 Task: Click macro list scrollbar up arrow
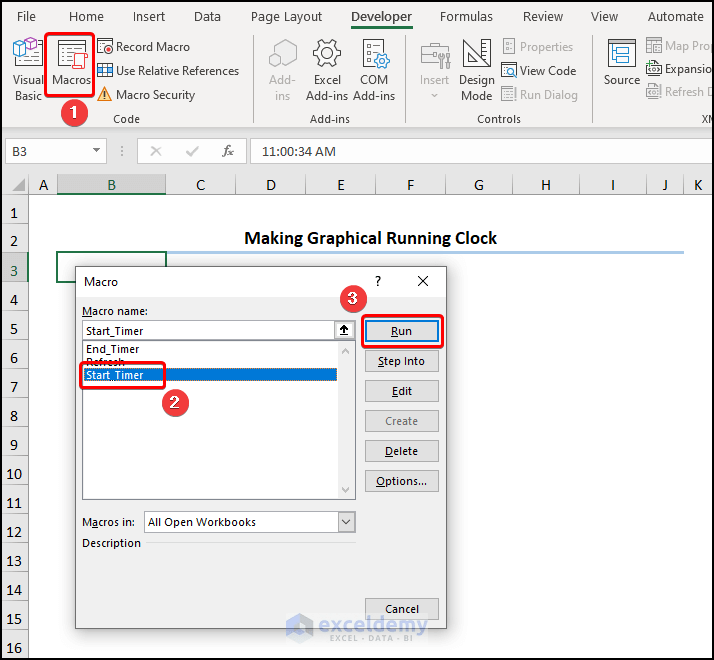point(346,351)
